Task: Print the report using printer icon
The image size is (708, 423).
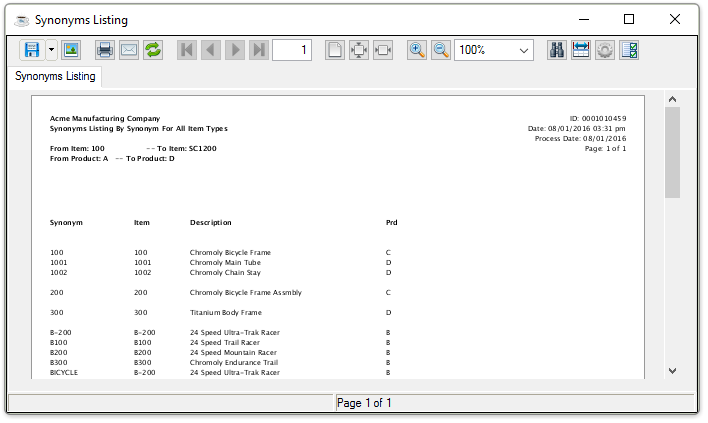Action: point(105,50)
